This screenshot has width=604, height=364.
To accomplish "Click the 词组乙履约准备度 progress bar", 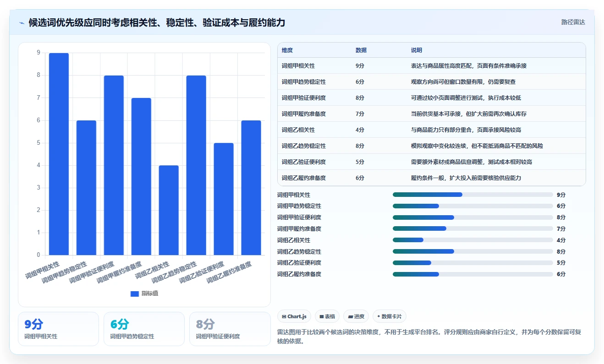I will [473, 274].
